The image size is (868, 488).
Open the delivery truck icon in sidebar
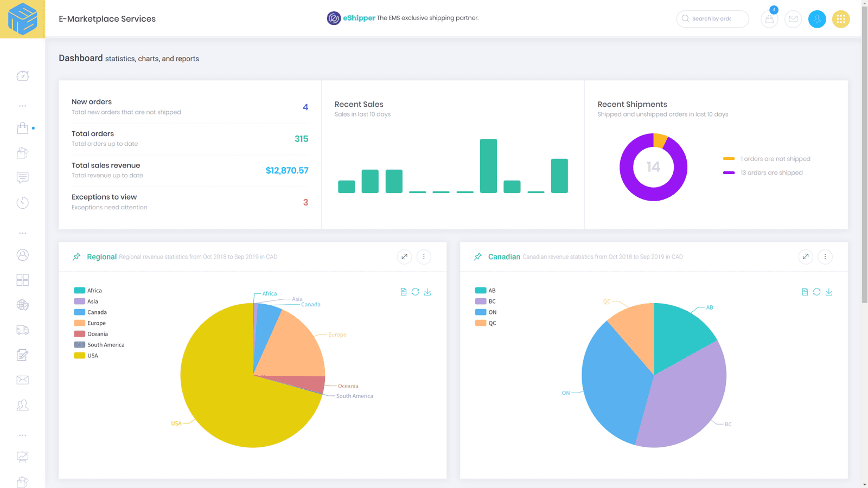pyautogui.click(x=22, y=330)
